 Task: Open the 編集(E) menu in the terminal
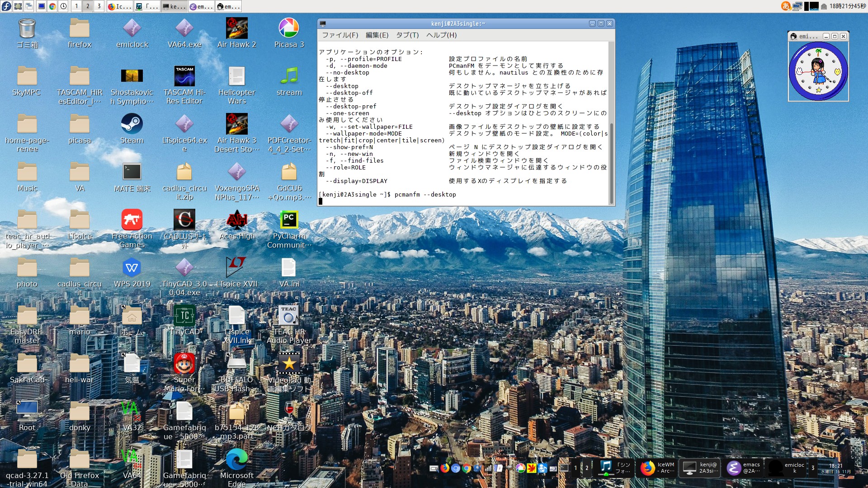click(x=378, y=35)
